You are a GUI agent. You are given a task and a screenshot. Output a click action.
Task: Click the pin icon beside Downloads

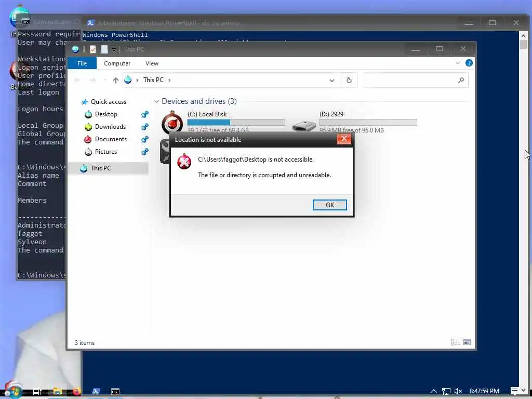(145, 127)
